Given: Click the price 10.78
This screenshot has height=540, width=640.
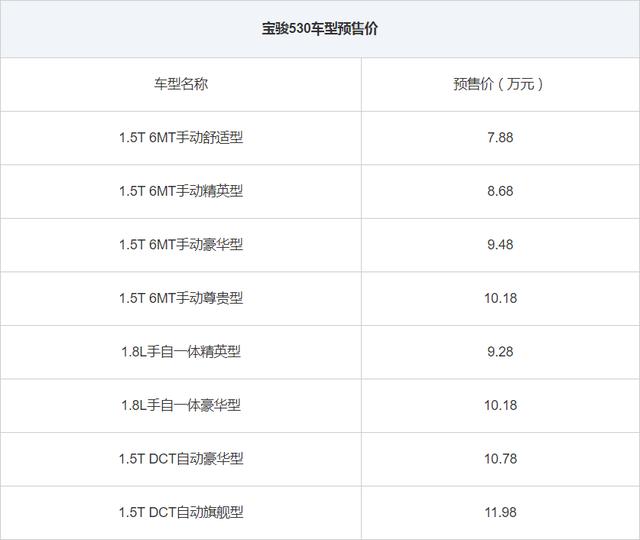Looking at the screenshot, I should [x=500, y=459].
